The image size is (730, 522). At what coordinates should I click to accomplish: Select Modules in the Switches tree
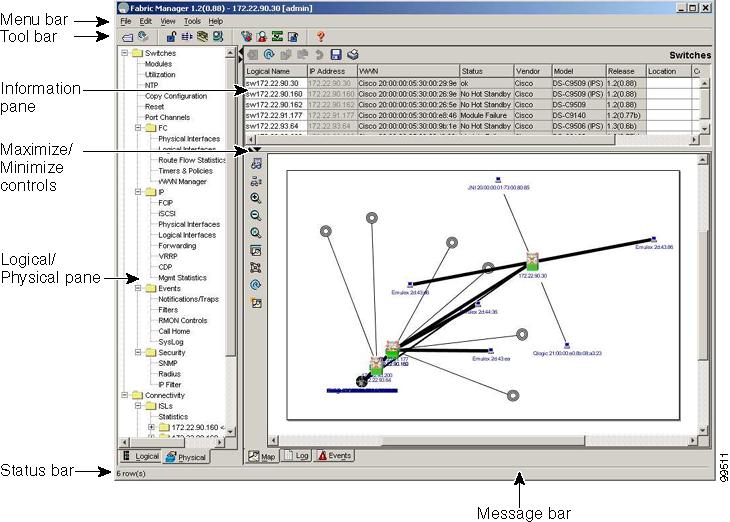click(158, 64)
